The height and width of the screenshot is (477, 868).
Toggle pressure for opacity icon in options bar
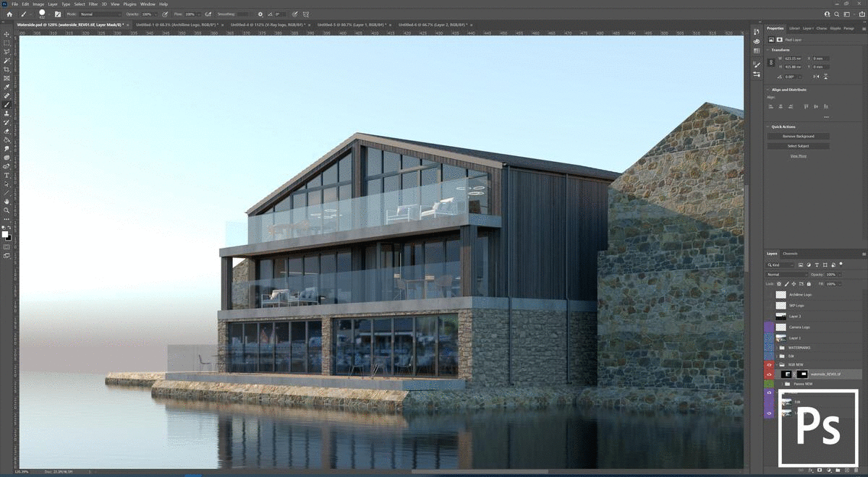tap(165, 14)
